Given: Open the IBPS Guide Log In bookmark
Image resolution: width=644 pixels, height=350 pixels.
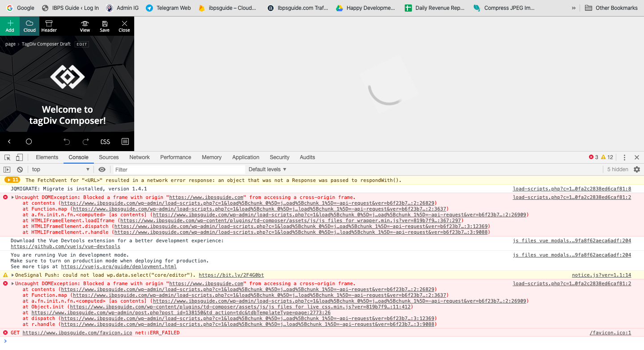Looking at the screenshot, I should click(70, 8).
